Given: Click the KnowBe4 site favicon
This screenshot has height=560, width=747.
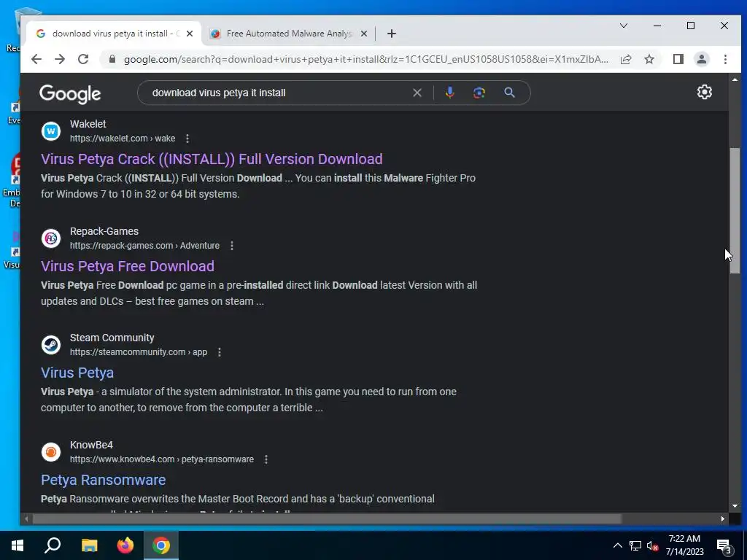Looking at the screenshot, I should (x=51, y=452).
